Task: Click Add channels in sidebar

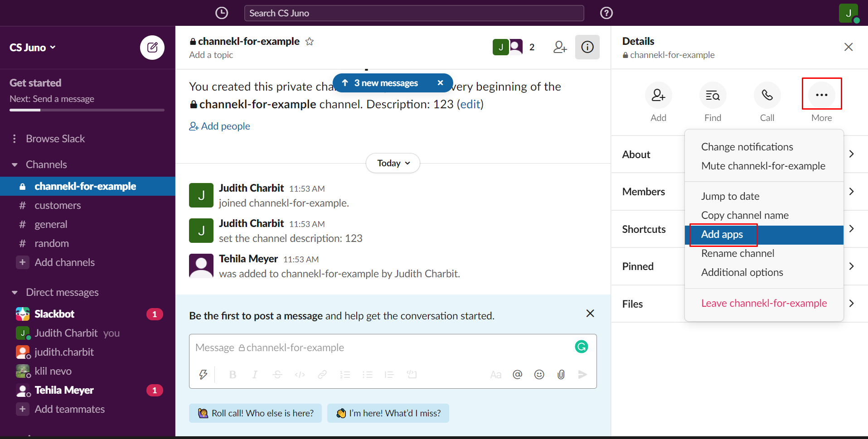Action: pyautogui.click(x=87, y=262)
